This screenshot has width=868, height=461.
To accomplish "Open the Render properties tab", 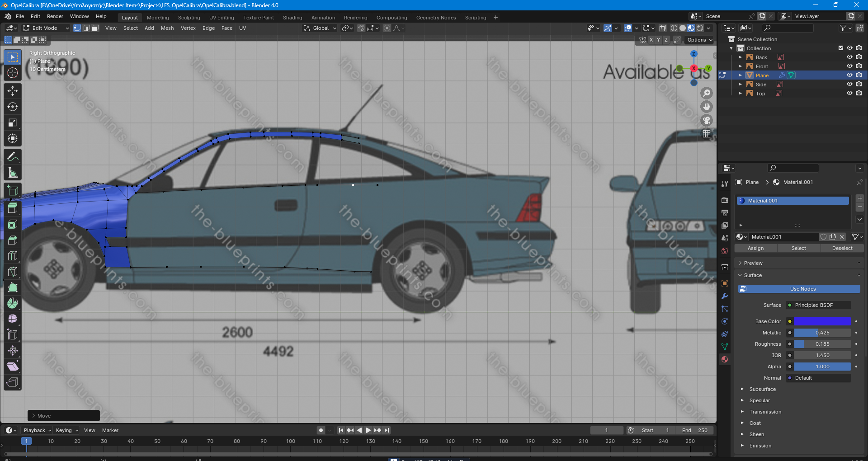I will click(725, 200).
